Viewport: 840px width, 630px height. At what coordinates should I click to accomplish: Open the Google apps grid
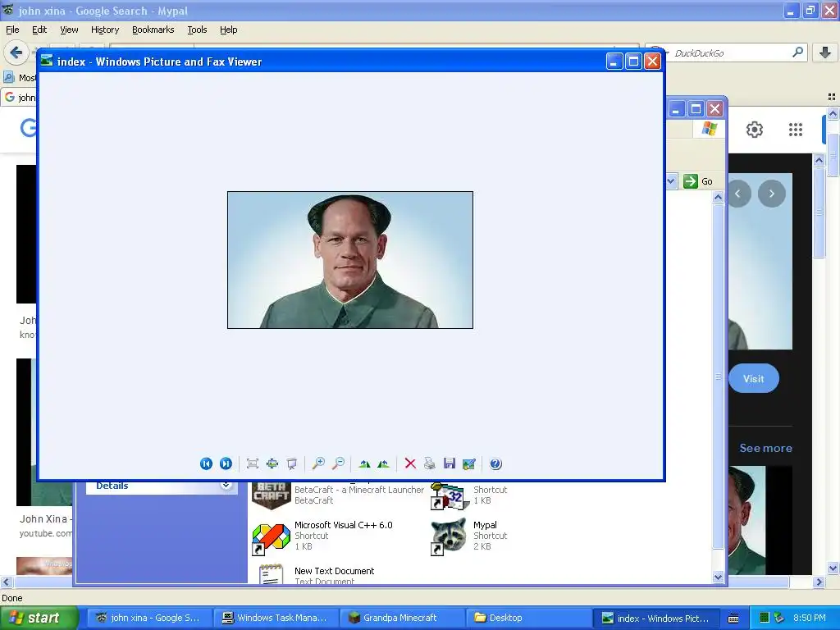pos(796,130)
